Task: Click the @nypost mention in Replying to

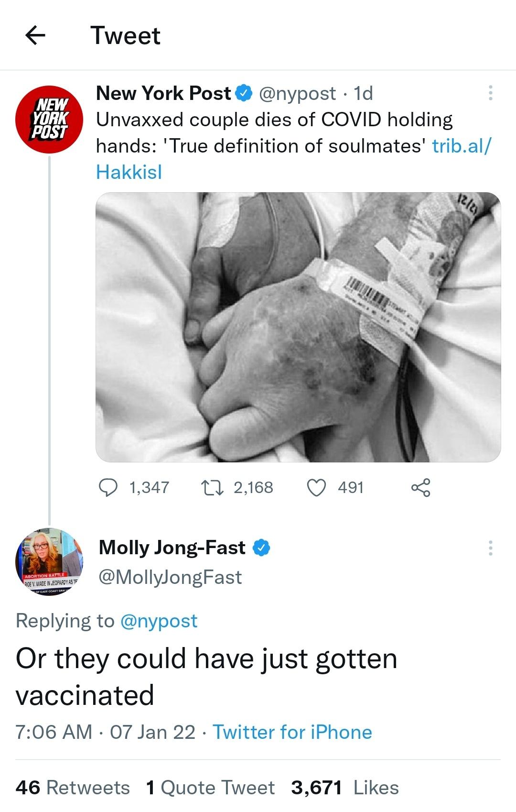Action: pos(158,620)
